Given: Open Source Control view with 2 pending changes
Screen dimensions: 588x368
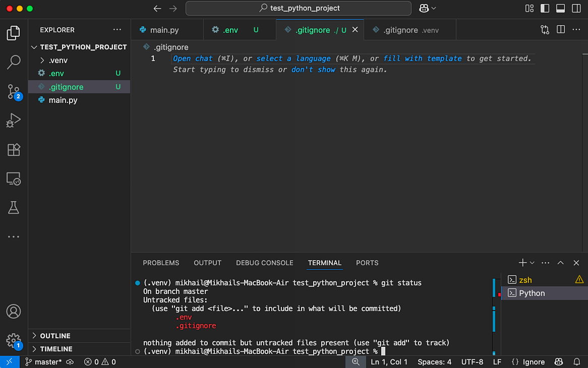Looking at the screenshot, I should [x=13, y=91].
